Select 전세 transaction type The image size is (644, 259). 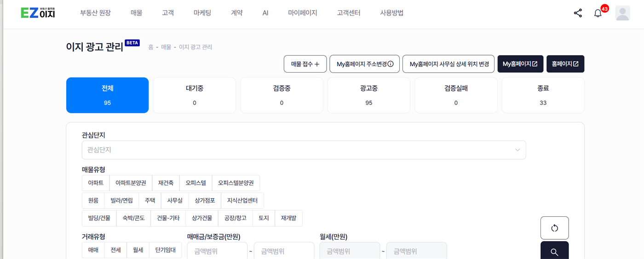(x=115, y=250)
